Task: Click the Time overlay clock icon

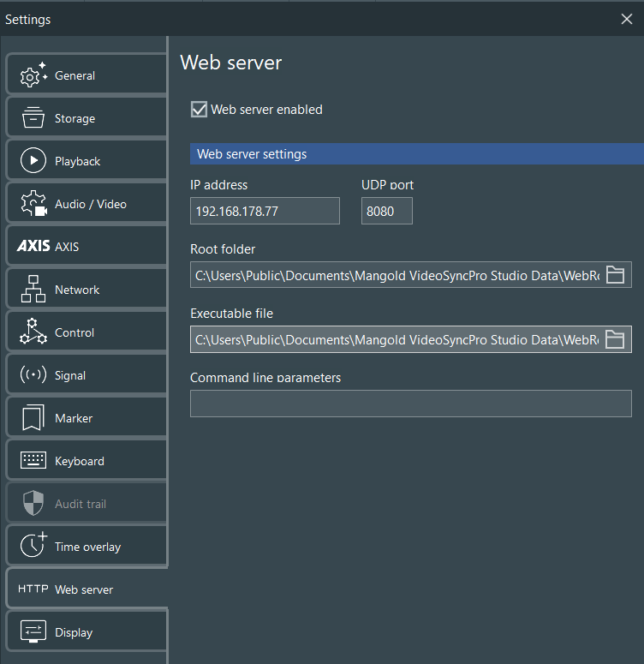Action: pos(33,545)
